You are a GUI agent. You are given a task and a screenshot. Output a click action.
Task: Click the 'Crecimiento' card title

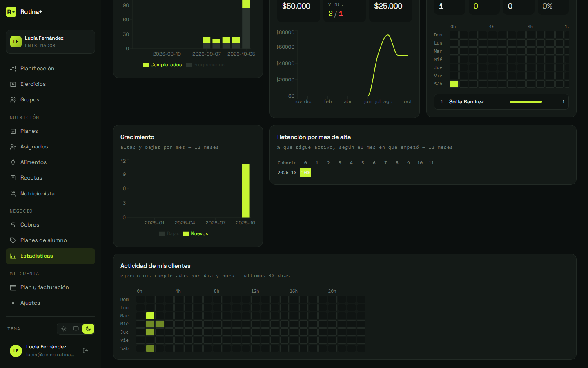point(137,137)
